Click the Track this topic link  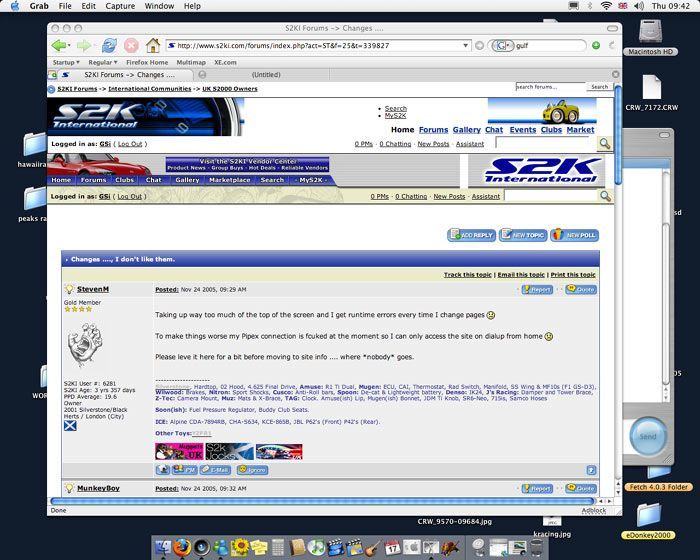pyautogui.click(x=468, y=274)
